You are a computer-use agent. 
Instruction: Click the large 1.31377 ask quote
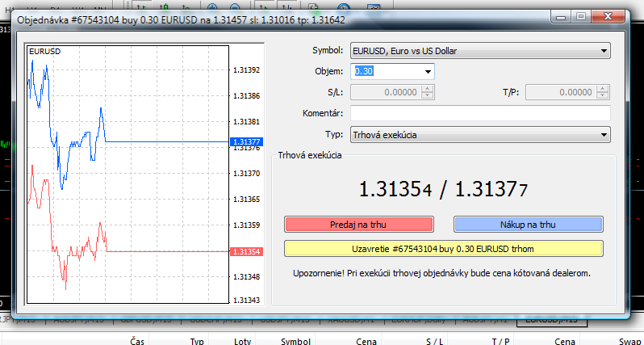pyautogui.click(x=491, y=190)
